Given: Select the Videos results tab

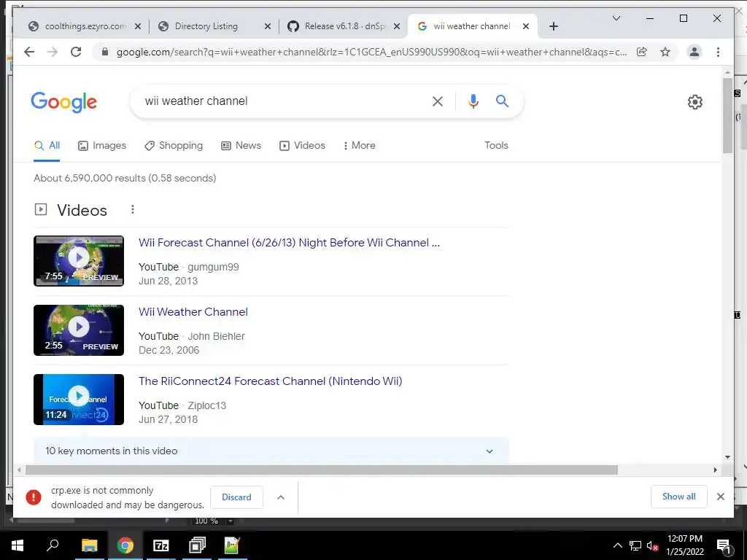Looking at the screenshot, I should pos(302,146).
